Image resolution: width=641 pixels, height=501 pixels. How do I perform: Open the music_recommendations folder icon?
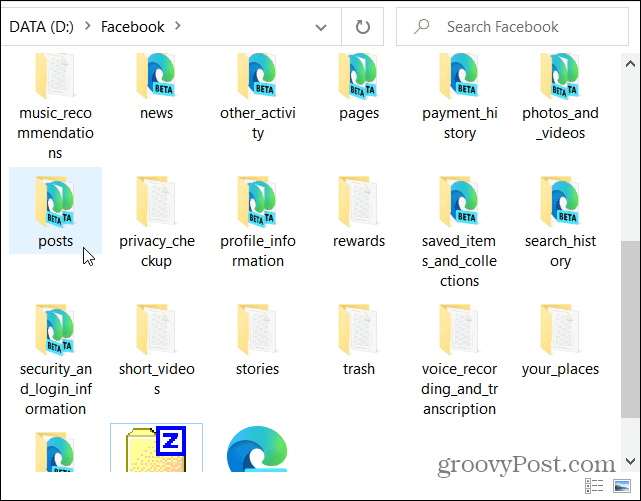pyautogui.click(x=55, y=76)
